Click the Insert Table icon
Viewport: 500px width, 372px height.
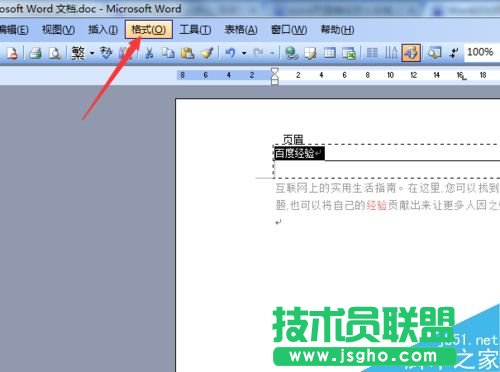pyautogui.click(x=330, y=53)
